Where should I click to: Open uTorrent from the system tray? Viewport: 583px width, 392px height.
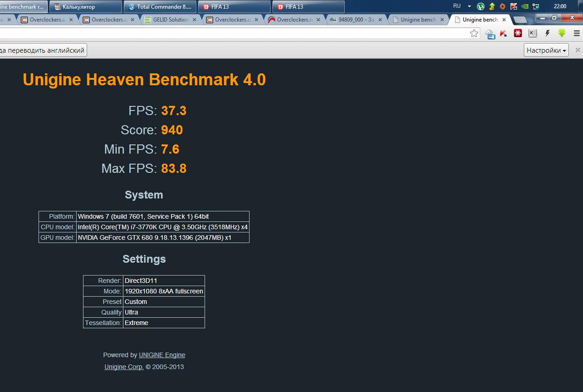pyautogui.click(x=481, y=6)
